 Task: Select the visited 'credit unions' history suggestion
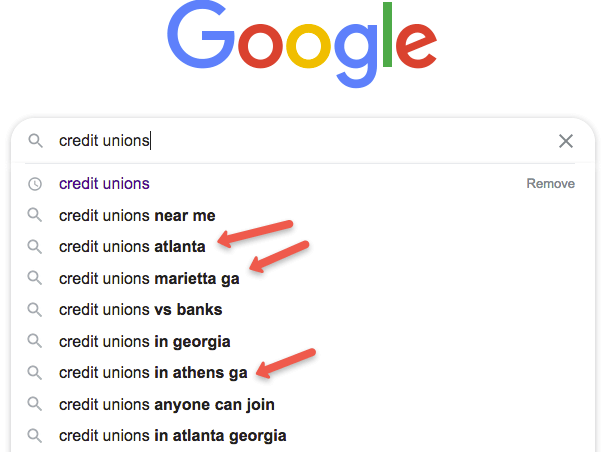pyautogui.click(x=104, y=183)
